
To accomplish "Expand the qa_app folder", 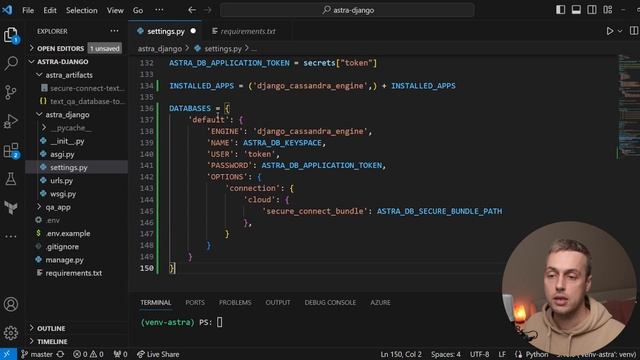I will coord(77,207).
